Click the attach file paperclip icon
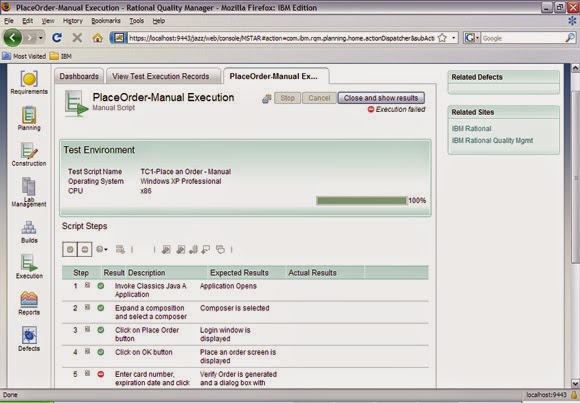 193,249
